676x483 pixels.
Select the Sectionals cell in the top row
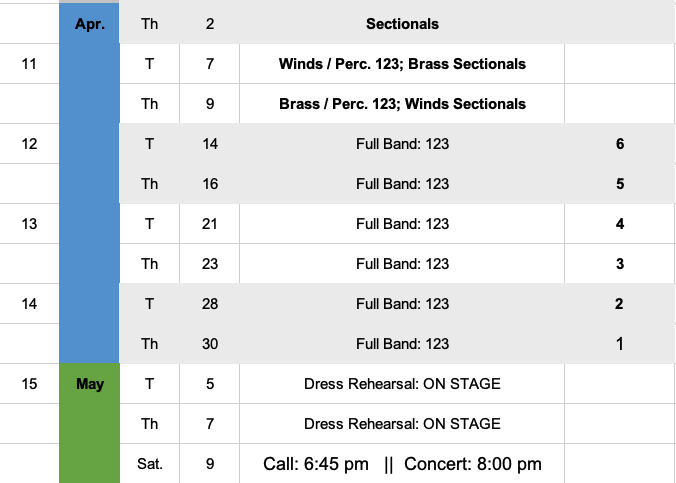coord(402,23)
